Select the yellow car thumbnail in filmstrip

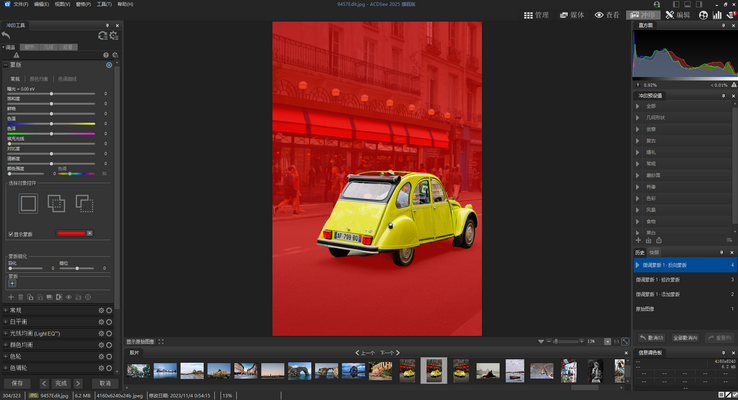coord(433,370)
